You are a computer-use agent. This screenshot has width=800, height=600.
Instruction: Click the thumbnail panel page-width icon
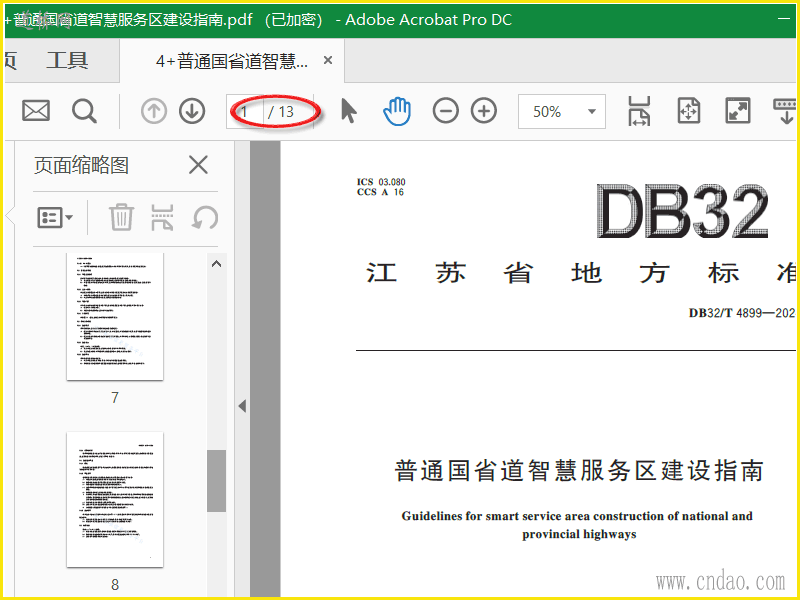click(162, 217)
